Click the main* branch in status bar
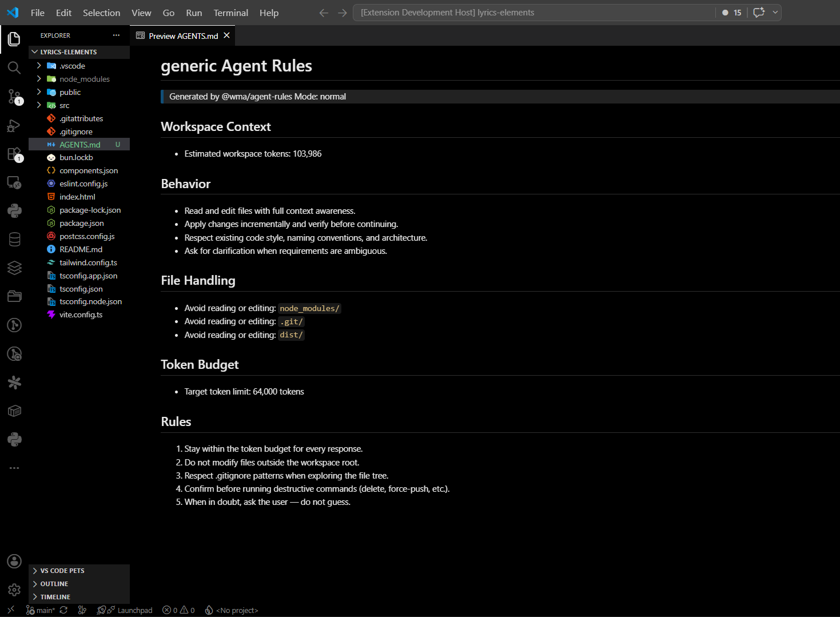 41,610
